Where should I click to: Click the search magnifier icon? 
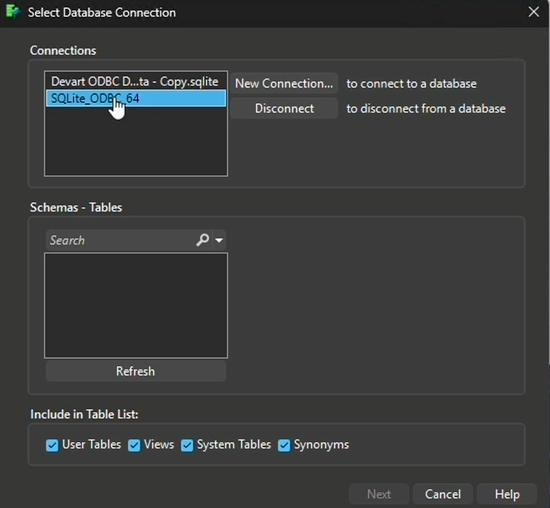(202, 240)
